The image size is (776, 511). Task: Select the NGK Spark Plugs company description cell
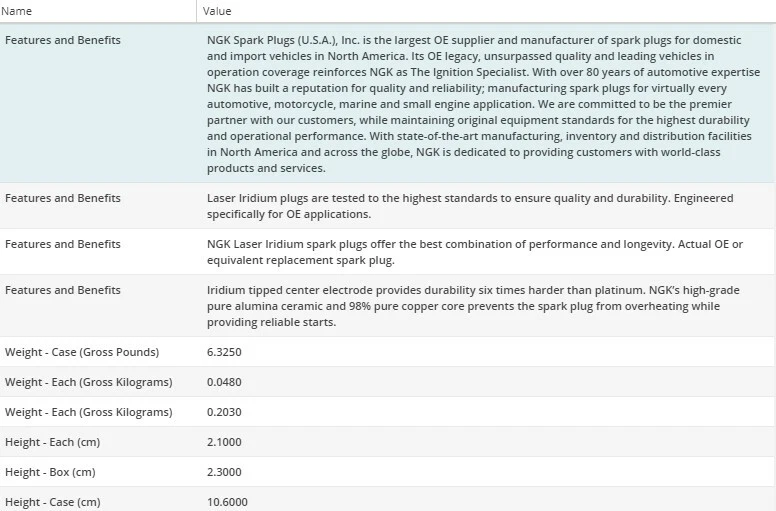point(480,104)
